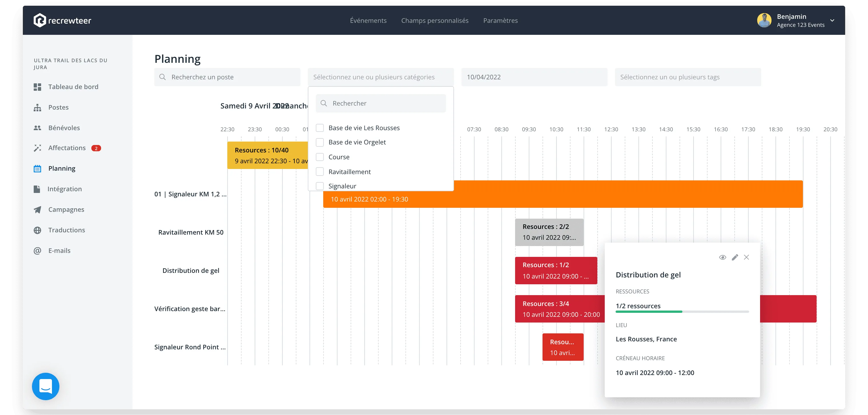The height and width of the screenshot is (415, 868).
Task: Click the 10 avril 2022 09:00 - 12:00 slot
Action: [655, 373]
